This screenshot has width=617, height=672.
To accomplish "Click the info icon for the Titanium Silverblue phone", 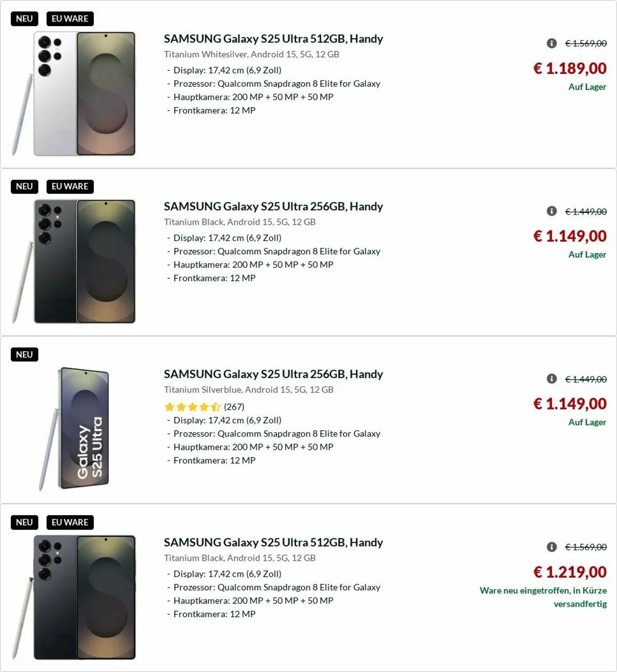I will click(x=552, y=379).
